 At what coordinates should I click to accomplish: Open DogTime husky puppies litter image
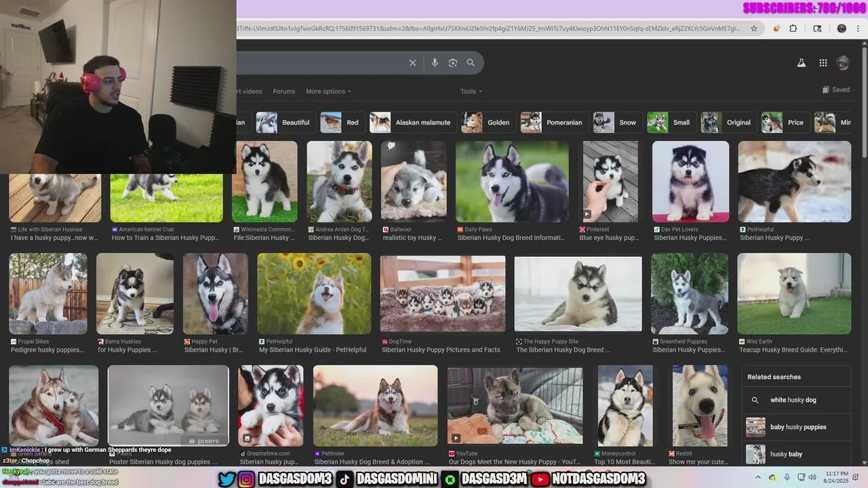click(x=443, y=293)
